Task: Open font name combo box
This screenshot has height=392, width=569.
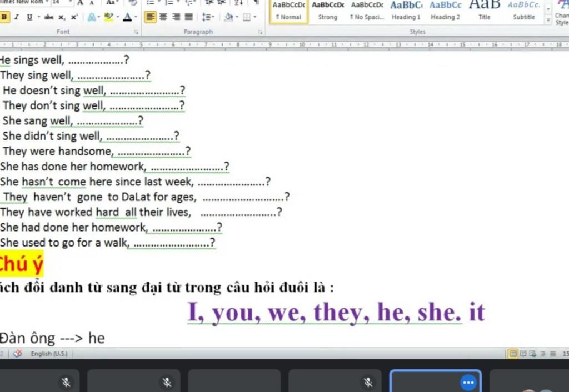Action: tap(24, 3)
